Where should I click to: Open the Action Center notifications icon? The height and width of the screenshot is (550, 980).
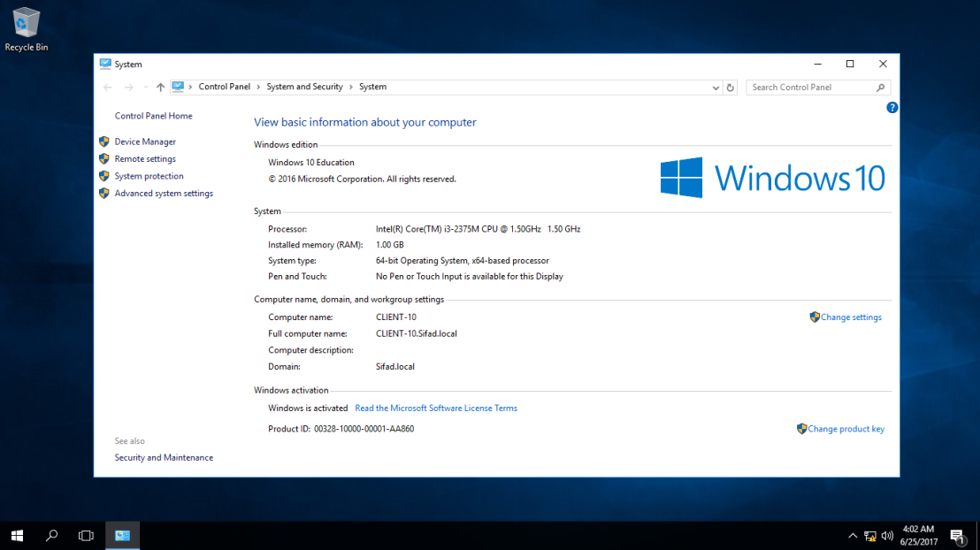click(x=958, y=536)
